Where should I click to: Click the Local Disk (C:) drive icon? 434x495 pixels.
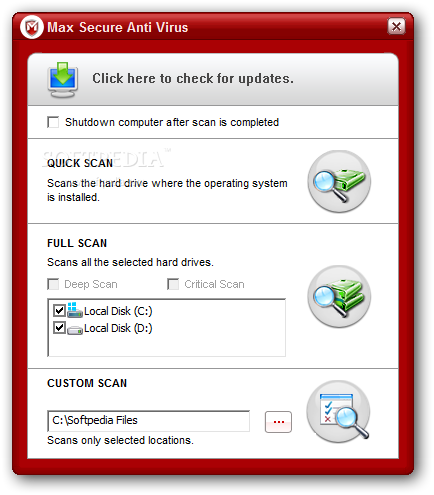[x=74, y=310]
